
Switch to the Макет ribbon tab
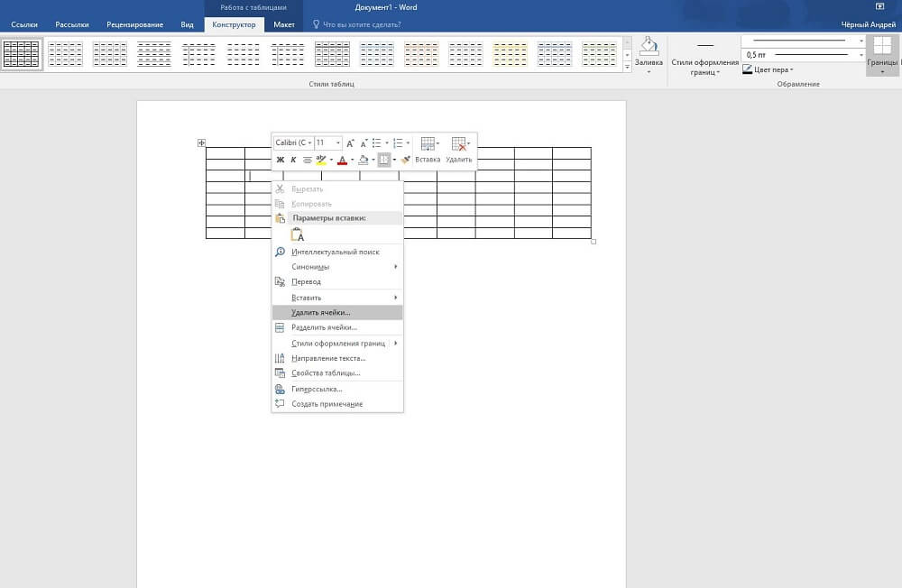coord(284,24)
